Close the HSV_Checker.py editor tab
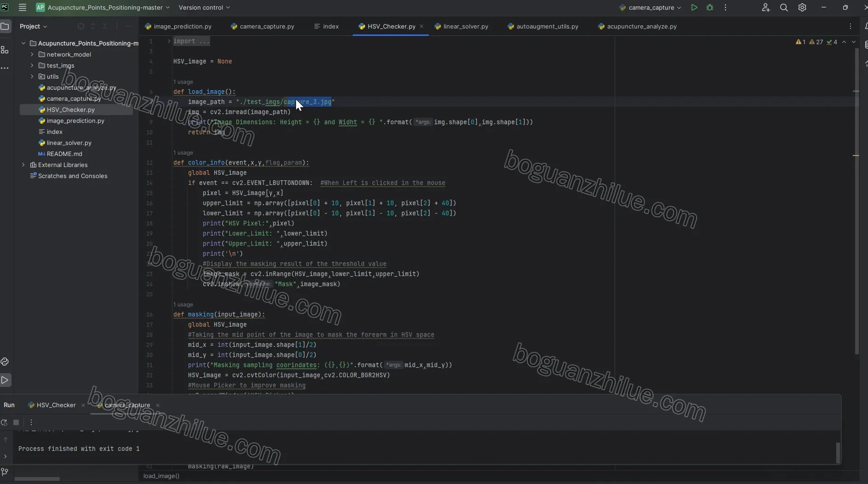Image resolution: width=868 pixels, height=484 pixels. [x=422, y=26]
